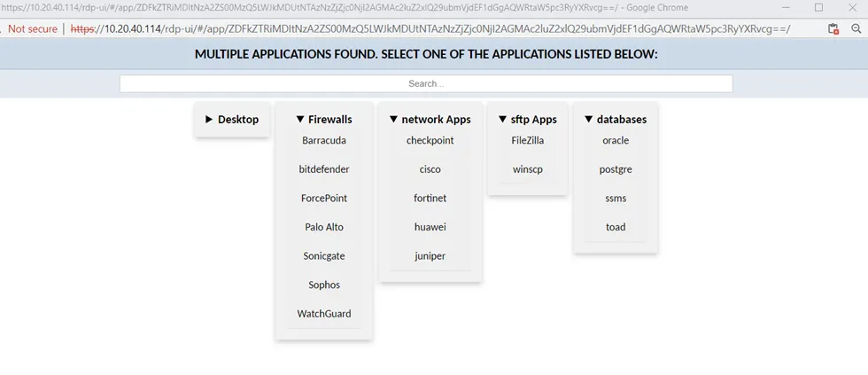
Task: Choose the huawei network app
Action: pos(430,227)
